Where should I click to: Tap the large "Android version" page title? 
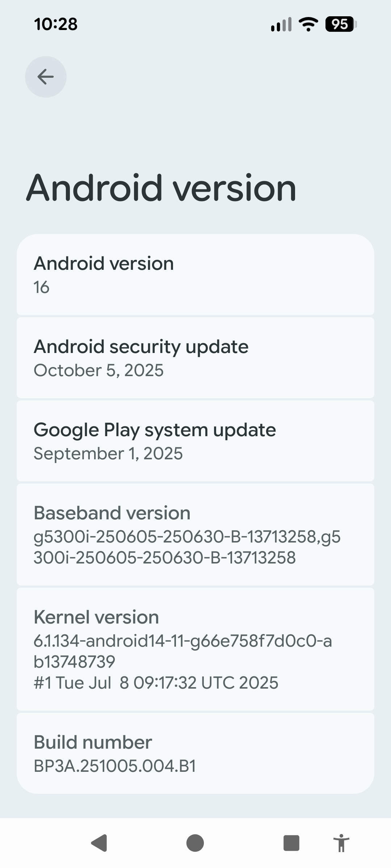tap(161, 188)
